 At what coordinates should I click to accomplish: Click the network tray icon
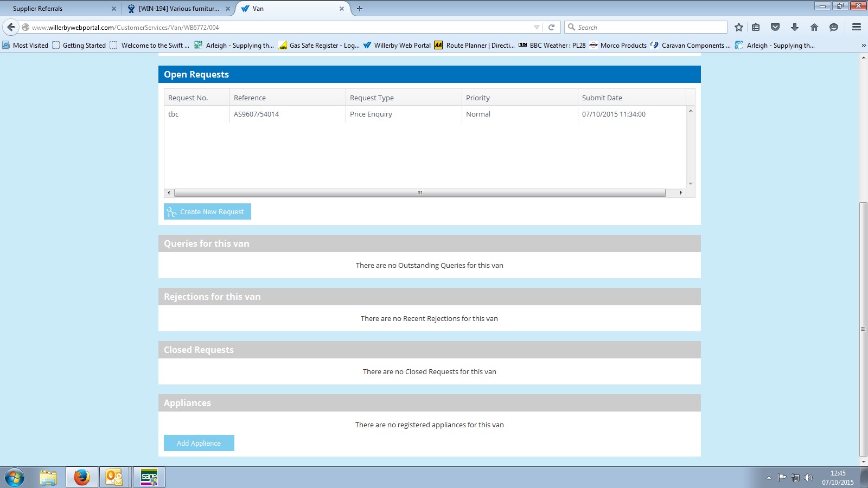[x=795, y=478]
